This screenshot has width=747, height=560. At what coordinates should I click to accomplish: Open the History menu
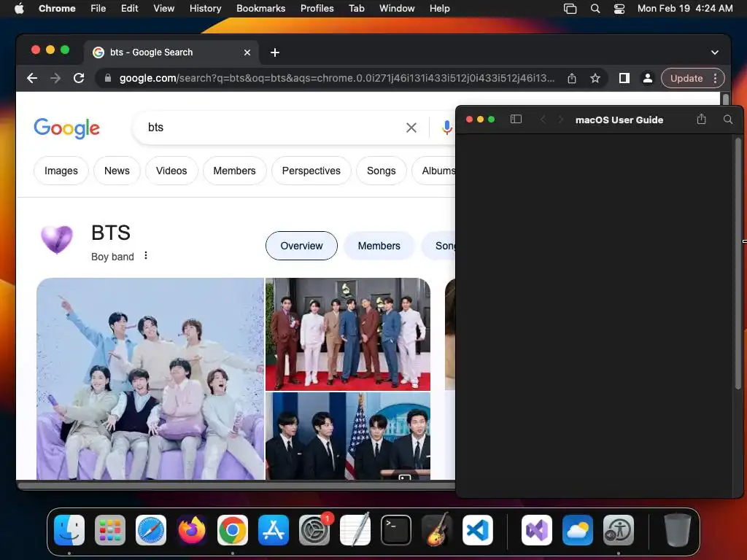205,9
